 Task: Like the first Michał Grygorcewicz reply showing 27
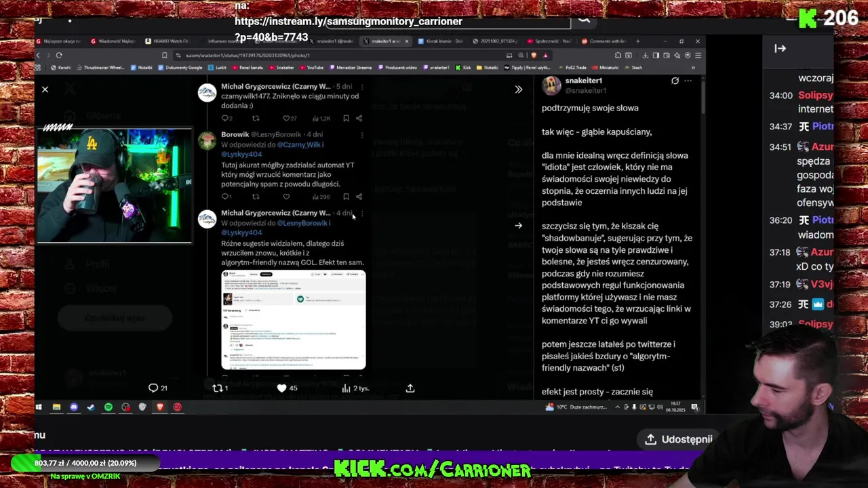click(x=290, y=118)
